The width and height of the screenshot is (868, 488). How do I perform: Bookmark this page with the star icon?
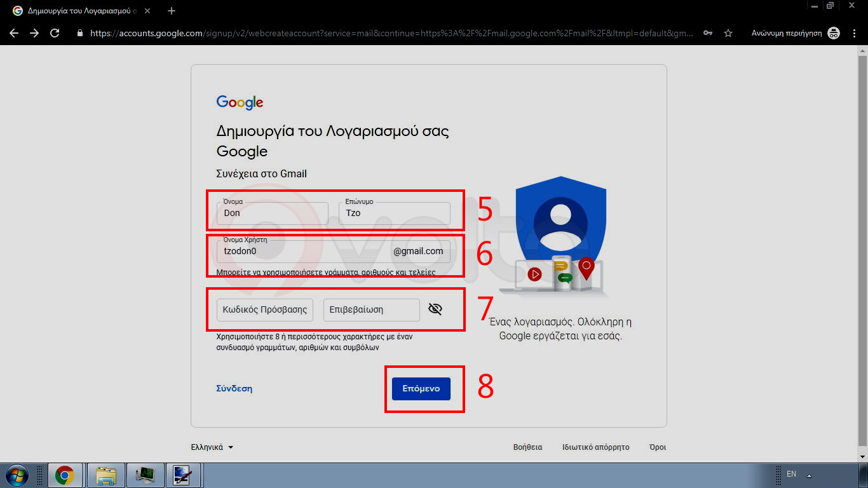[728, 33]
